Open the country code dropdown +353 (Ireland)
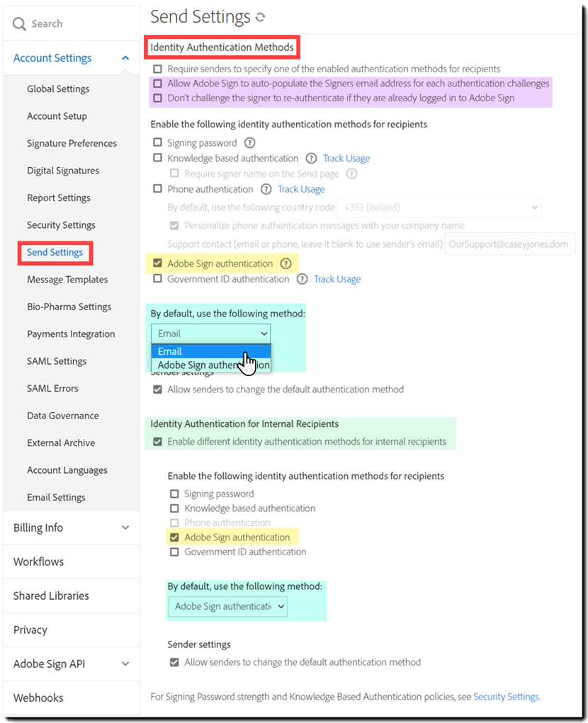 click(x=439, y=207)
